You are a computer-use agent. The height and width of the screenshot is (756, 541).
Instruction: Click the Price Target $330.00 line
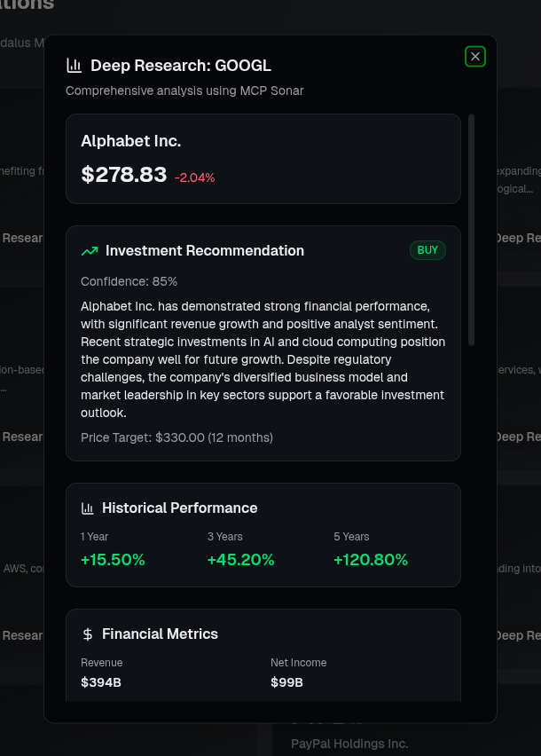(x=176, y=437)
